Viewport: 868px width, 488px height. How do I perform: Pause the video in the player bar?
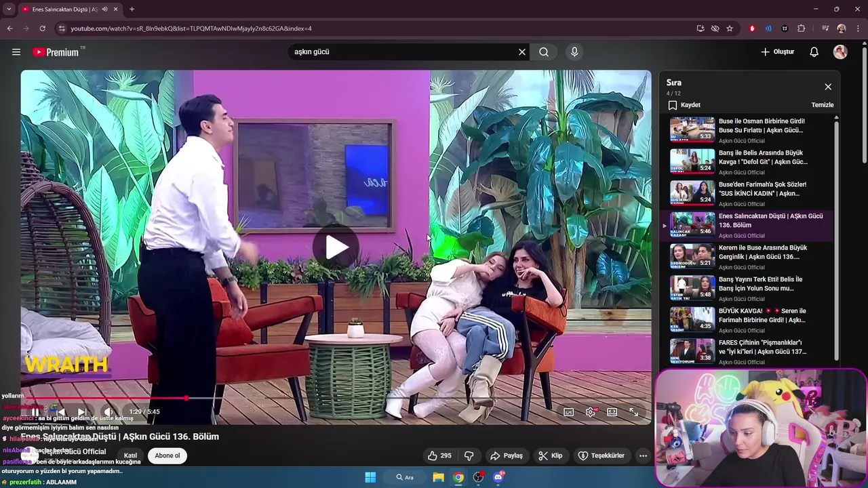(35, 412)
